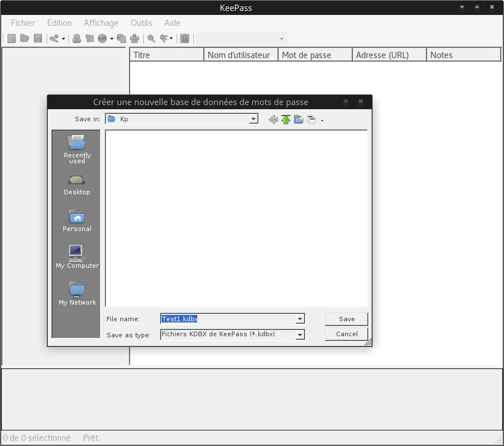504x446 pixels.
Task: Click the Perform auto-type toolbar icon
Action: [135, 39]
